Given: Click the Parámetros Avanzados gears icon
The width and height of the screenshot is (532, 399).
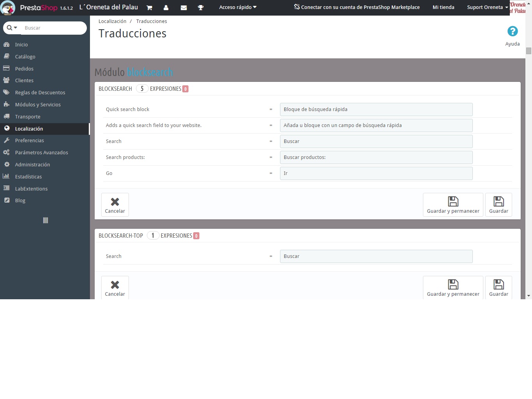Looking at the screenshot, I should pos(6,152).
